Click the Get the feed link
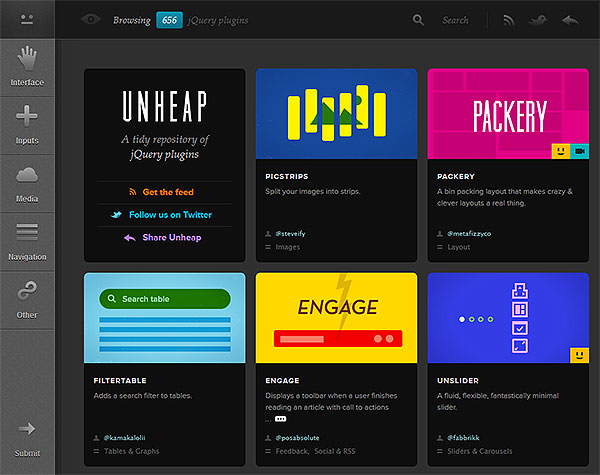600x475 pixels. (x=167, y=192)
